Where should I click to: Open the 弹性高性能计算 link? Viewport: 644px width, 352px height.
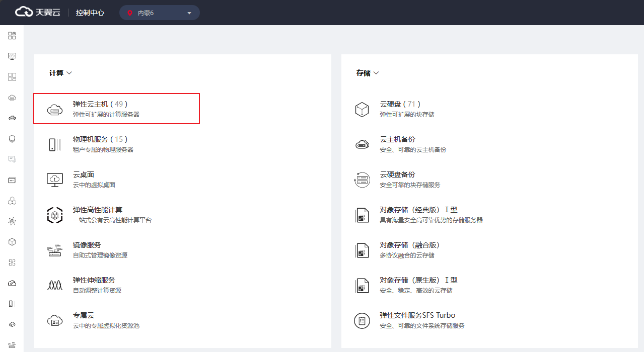point(98,210)
